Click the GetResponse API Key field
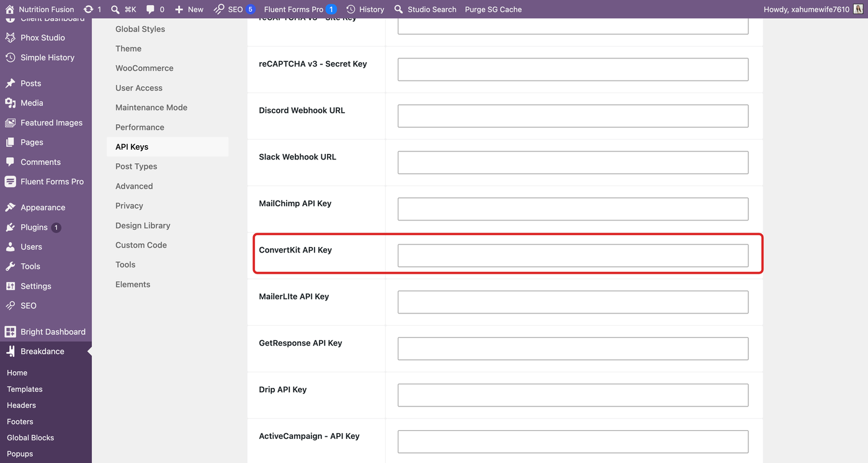The width and height of the screenshot is (868, 463). coord(573,349)
